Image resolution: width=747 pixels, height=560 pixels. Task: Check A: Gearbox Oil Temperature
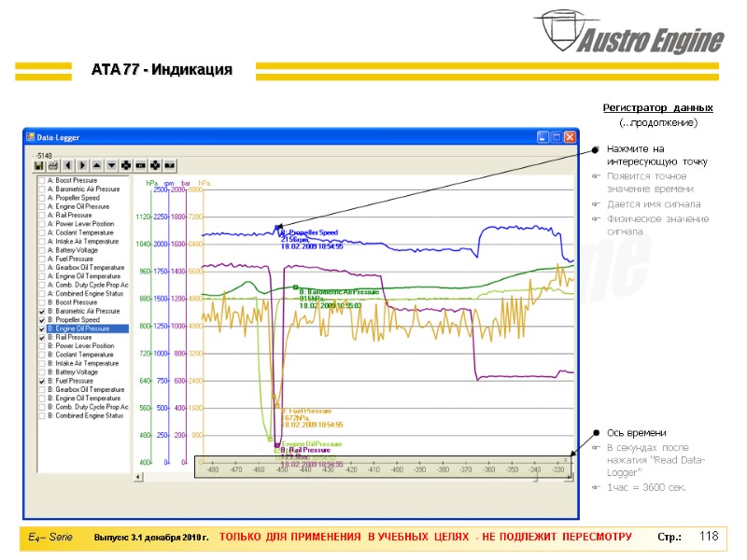(x=42, y=268)
